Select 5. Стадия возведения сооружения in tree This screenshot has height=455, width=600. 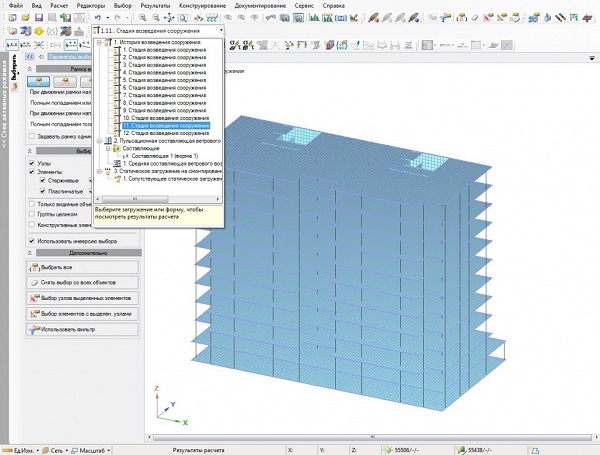(x=164, y=80)
